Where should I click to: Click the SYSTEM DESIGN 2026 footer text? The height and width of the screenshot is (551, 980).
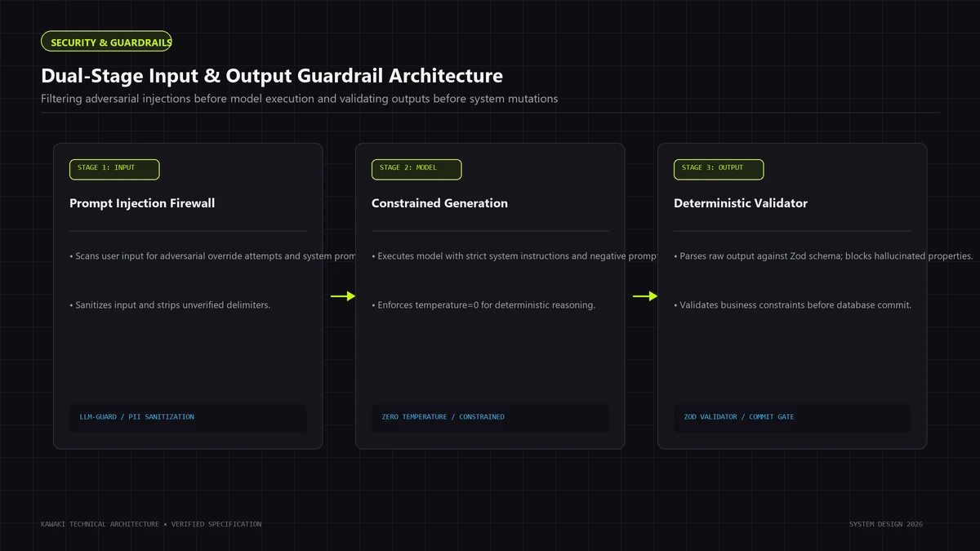886,524
